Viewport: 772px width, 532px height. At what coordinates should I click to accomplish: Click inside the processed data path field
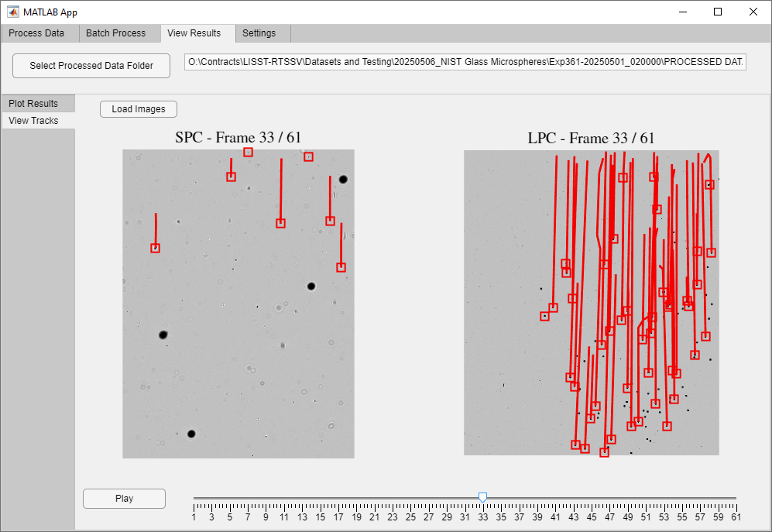pos(463,61)
